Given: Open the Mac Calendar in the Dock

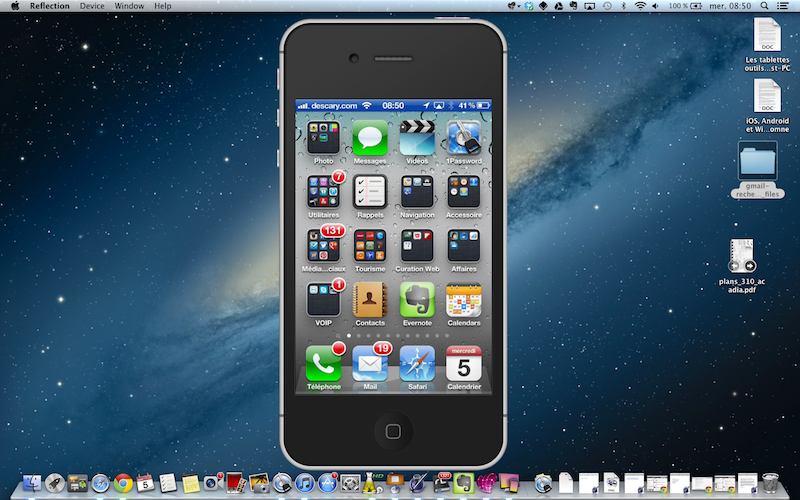Looking at the screenshot, I should pos(145,483).
